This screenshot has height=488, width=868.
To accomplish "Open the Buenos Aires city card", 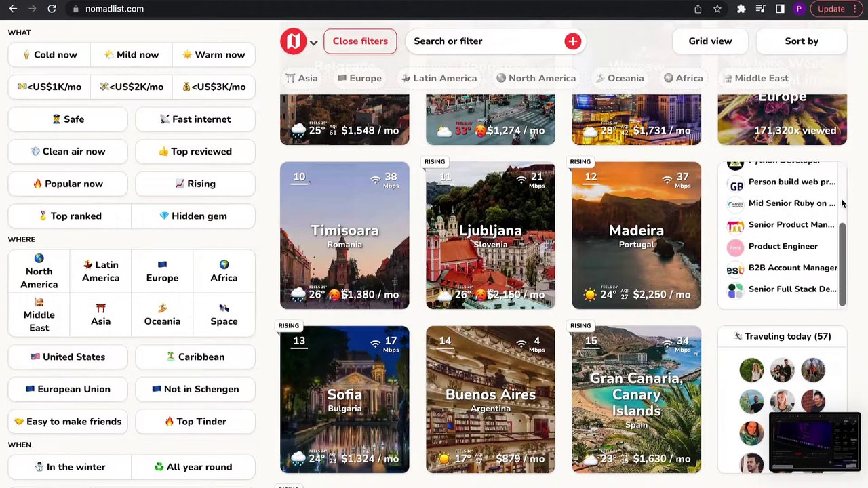I will coord(490,400).
